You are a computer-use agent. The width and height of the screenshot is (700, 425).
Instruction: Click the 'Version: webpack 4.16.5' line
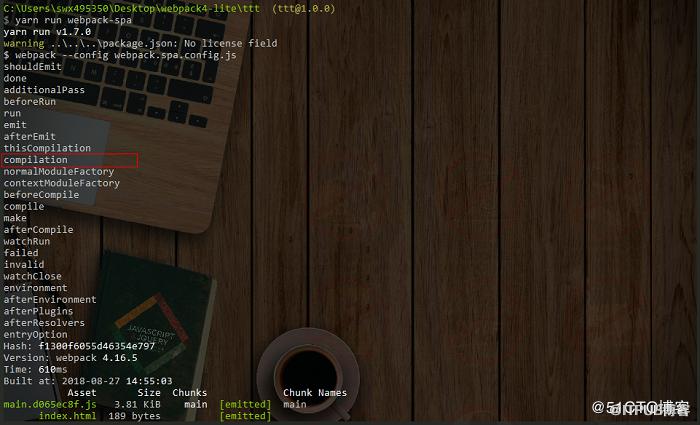[71, 358]
